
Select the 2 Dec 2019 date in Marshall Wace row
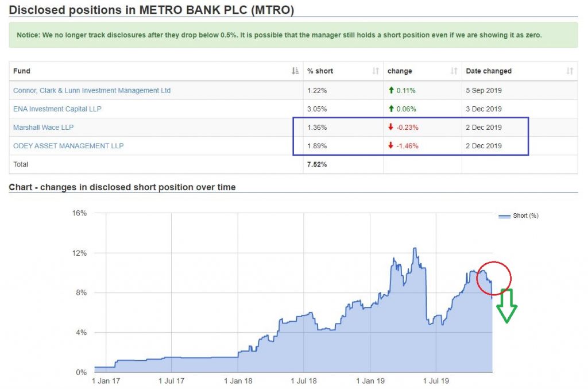[483, 127]
